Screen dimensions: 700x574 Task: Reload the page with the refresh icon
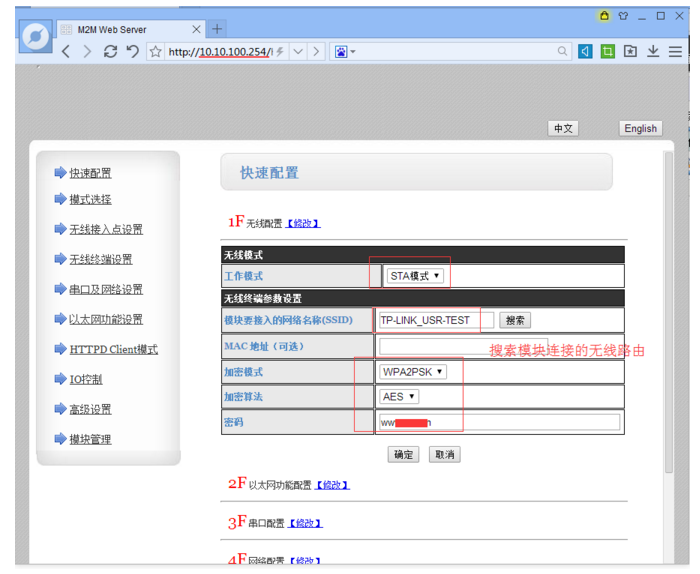(110, 51)
